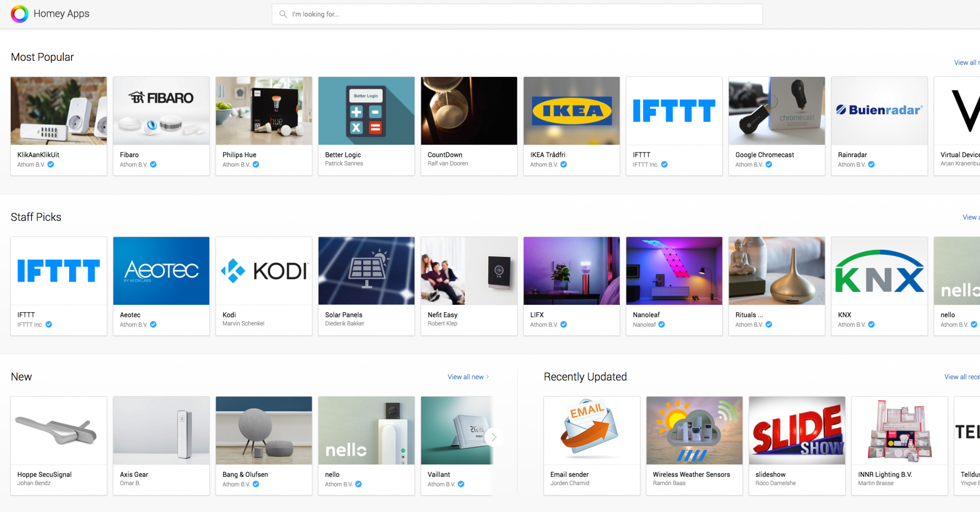Click View all link for Most Popular

click(x=967, y=63)
